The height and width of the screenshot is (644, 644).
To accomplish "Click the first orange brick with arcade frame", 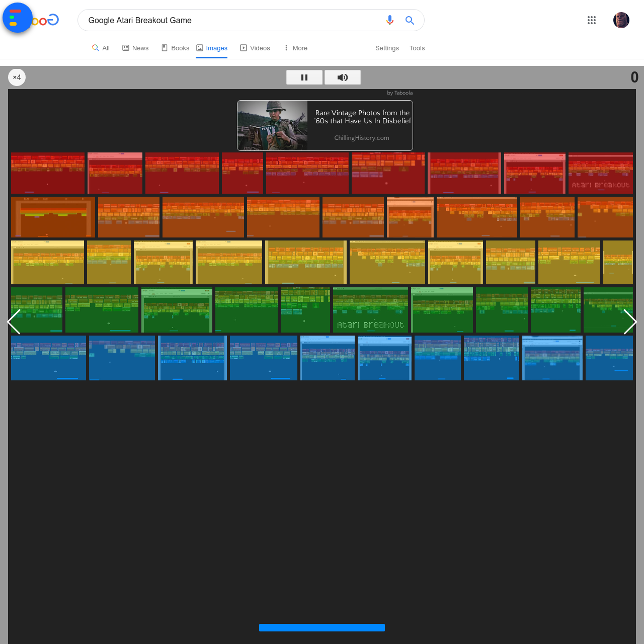I will [53, 217].
